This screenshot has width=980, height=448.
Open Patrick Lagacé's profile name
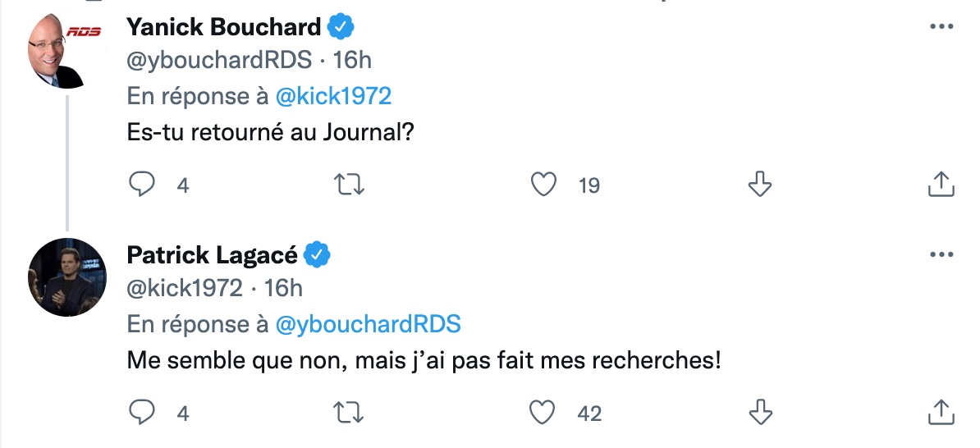tap(212, 255)
